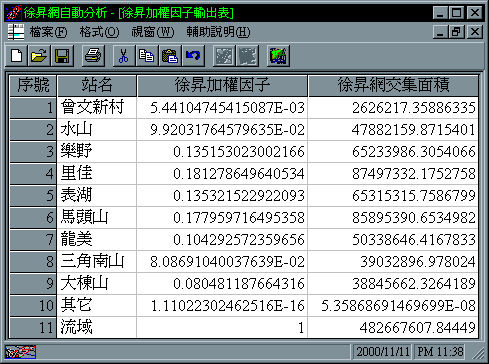Restore the inner document window
489x364 pixels.
(457, 32)
